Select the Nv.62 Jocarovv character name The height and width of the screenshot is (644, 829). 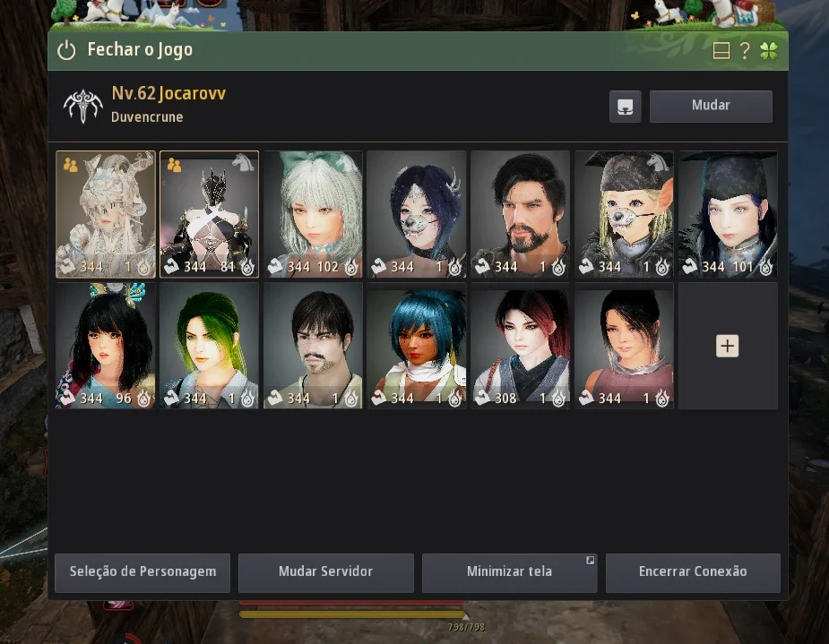coord(168,93)
